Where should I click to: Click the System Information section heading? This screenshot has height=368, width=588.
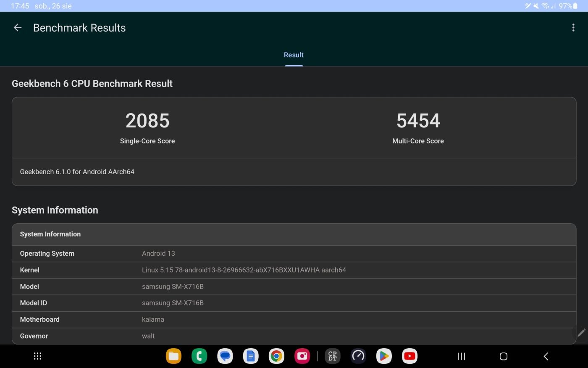coord(55,210)
